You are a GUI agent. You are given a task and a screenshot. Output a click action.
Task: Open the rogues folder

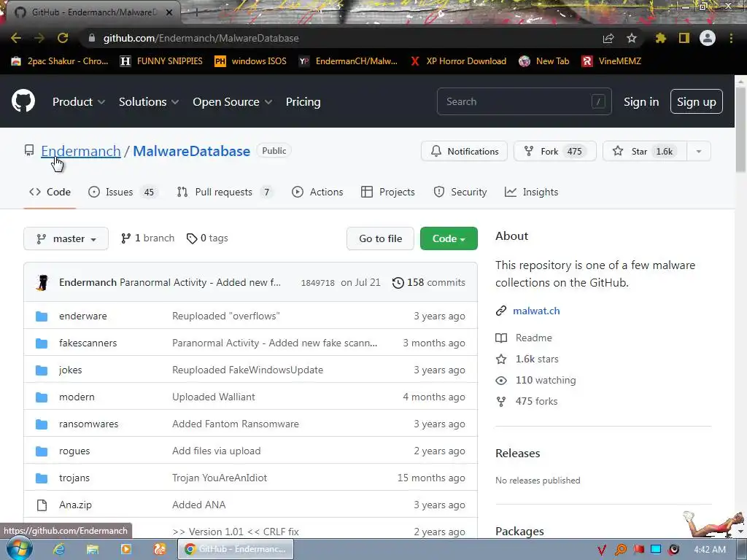click(74, 451)
